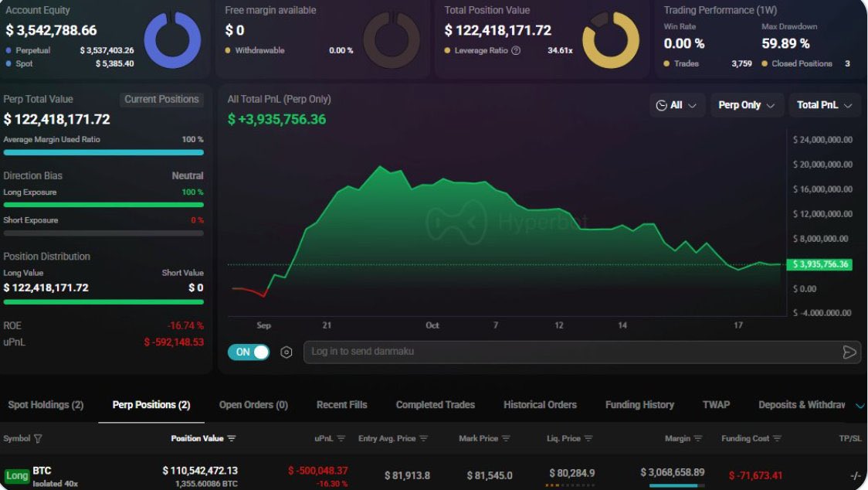Switch to Funding History tab
The height and width of the screenshot is (490, 868).
point(639,405)
